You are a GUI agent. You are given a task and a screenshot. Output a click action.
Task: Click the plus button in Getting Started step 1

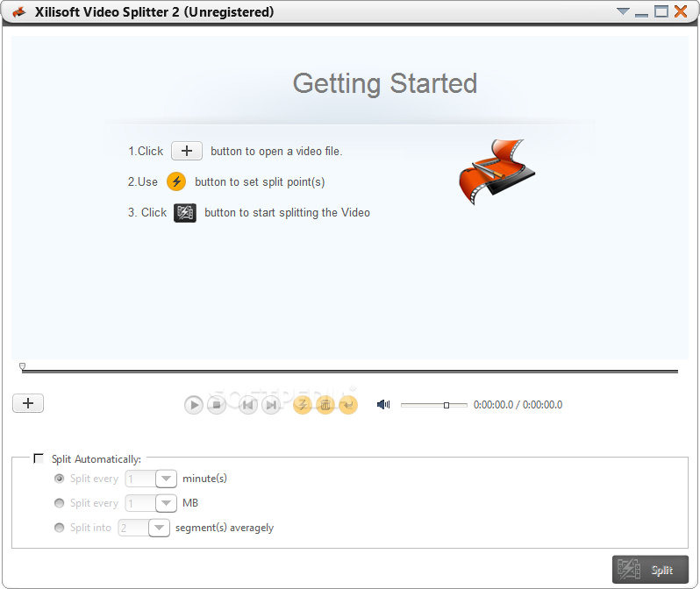(187, 152)
